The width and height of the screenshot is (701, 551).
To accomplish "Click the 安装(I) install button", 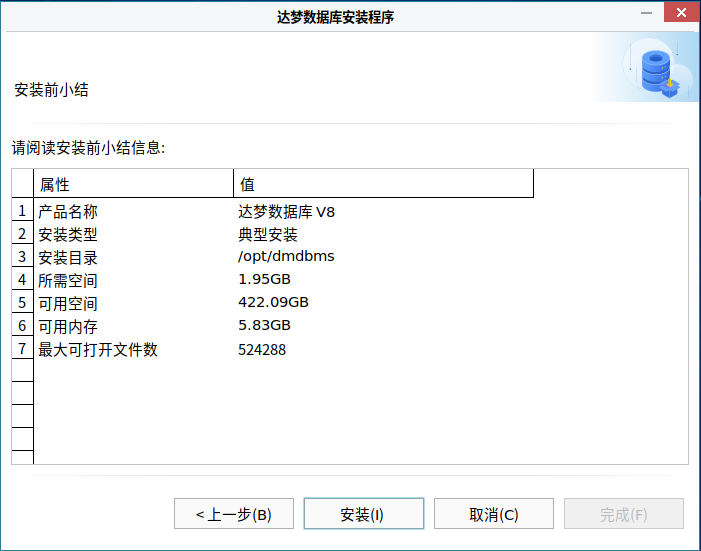I will click(x=363, y=514).
